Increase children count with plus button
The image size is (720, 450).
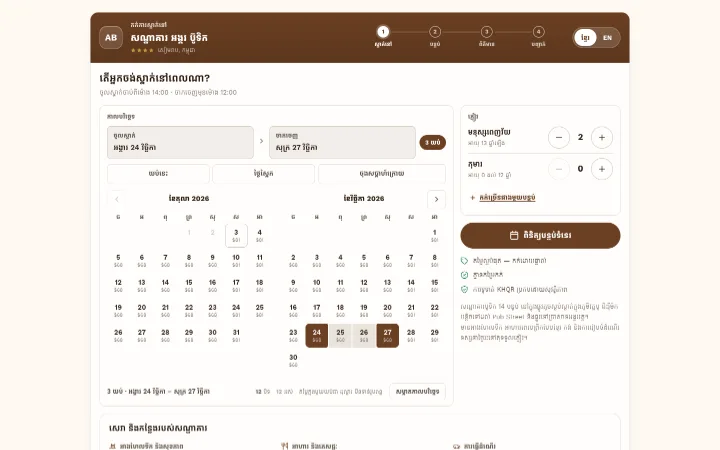602,169
